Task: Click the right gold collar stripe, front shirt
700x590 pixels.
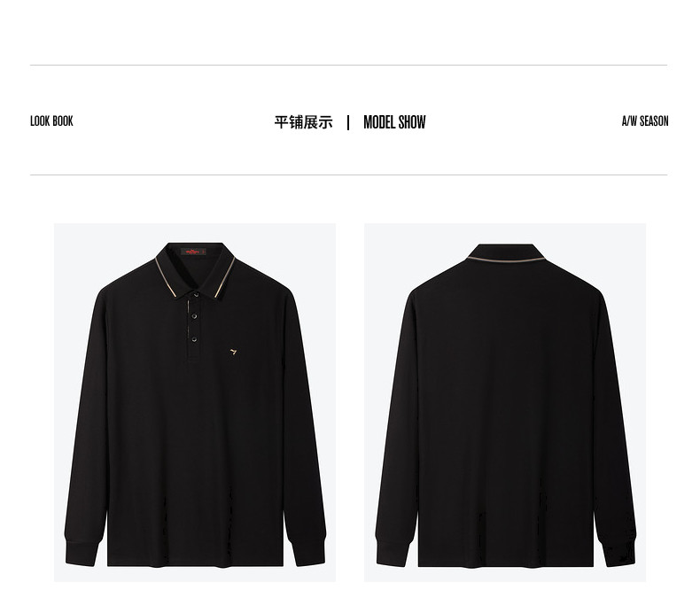Action: click(225, 277)
